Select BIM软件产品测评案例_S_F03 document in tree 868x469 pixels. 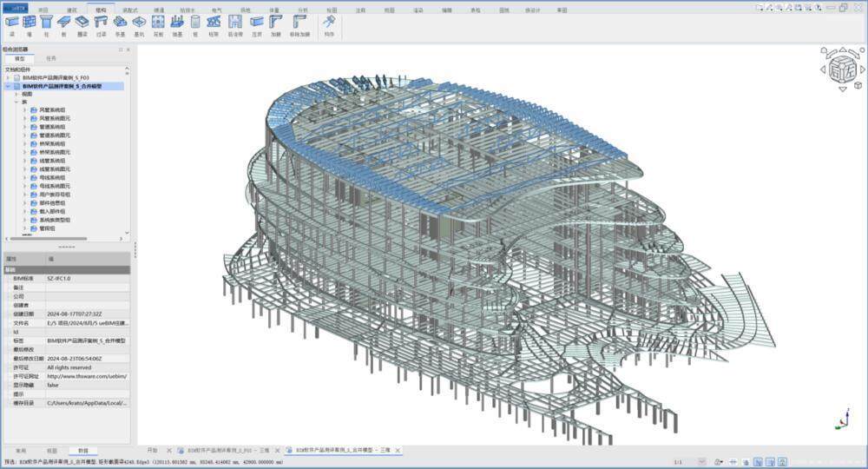[56, 78]
